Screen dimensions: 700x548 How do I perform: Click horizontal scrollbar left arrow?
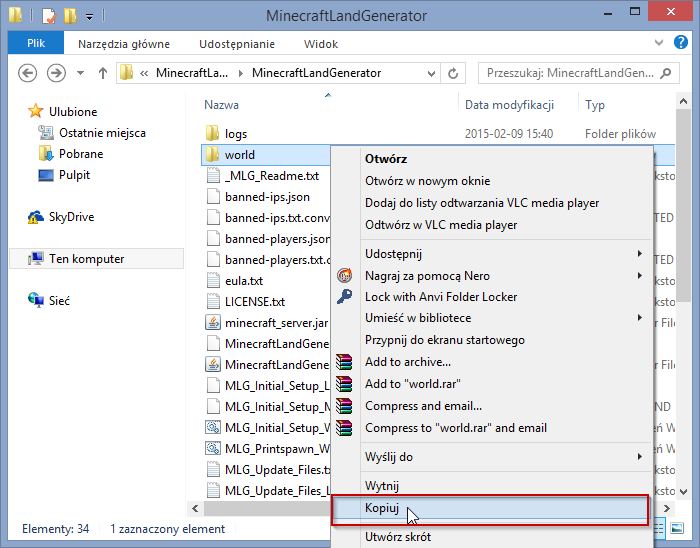click(x=195, y=508)
